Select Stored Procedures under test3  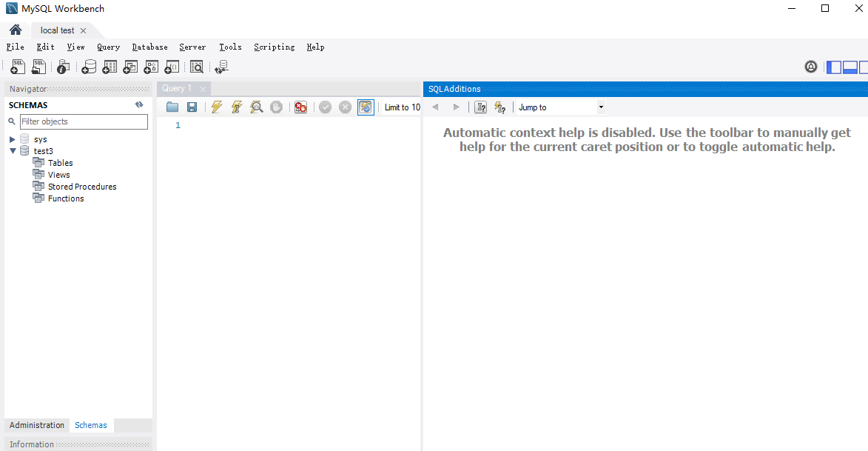pos(82,187)
